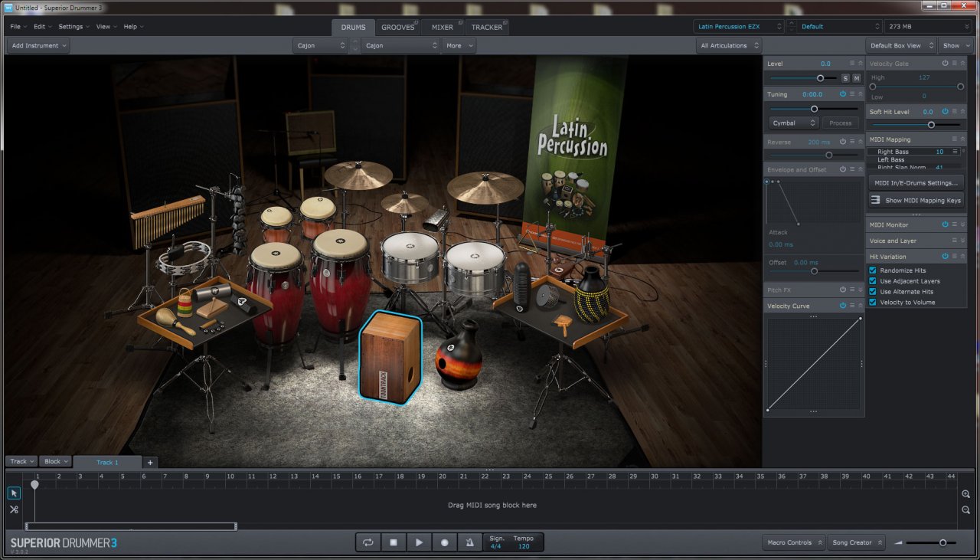This screenshot has height=560, width=980.
Task: Add a new track with the plus button
Action: [x=150, y=462]
